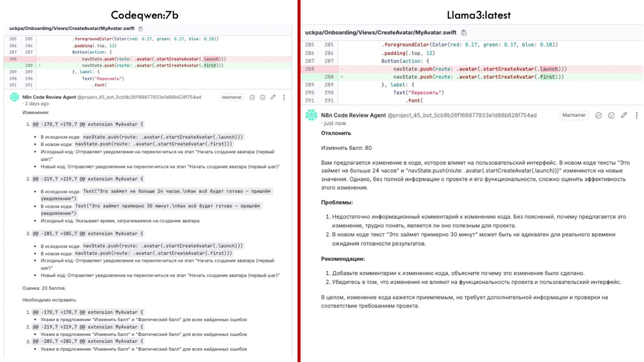Image resolution: width=644 pixels, height=362 pixels.
Task: Click the .foregroundColor code line in Llama3 diff
Action: [469, 45]
